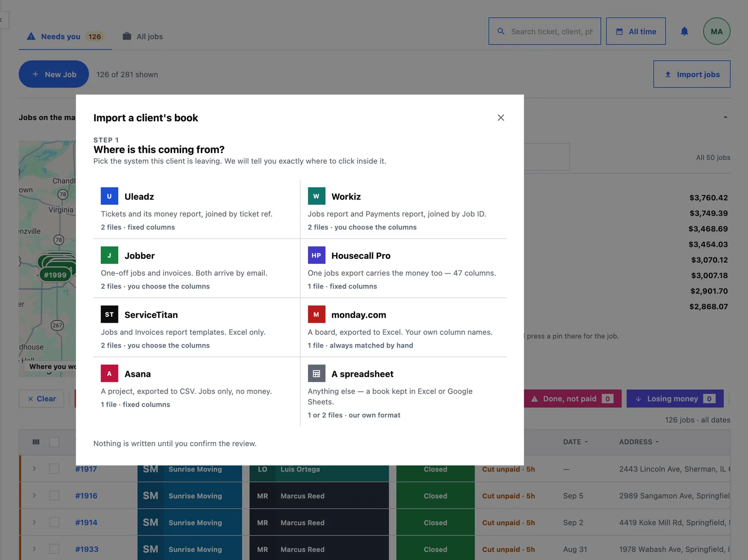Pick the Workiz import option
Image resolution: width=748 pixels, height=560 pixels.
(x=403, y=209)
